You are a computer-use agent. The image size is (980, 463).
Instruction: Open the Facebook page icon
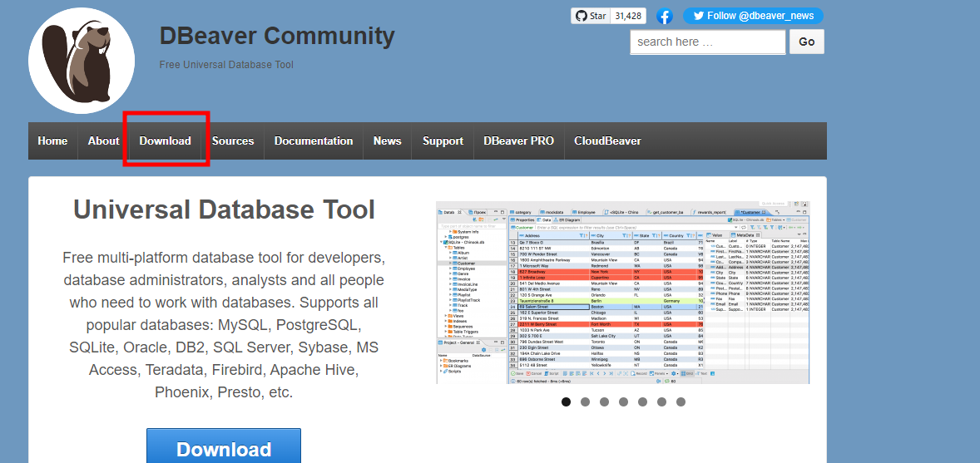pyautogui.click(x=665, y=17)
